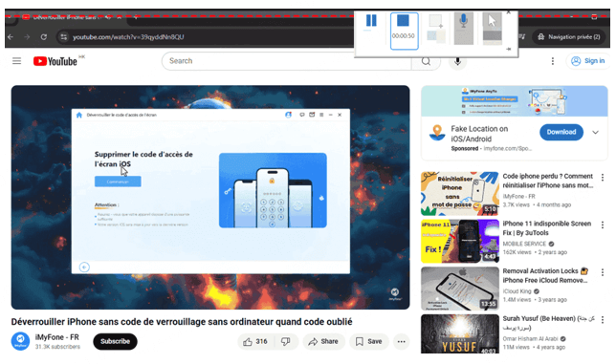Click the Sign in button
This screenshot has width=616, height=364.
(588, 61)
